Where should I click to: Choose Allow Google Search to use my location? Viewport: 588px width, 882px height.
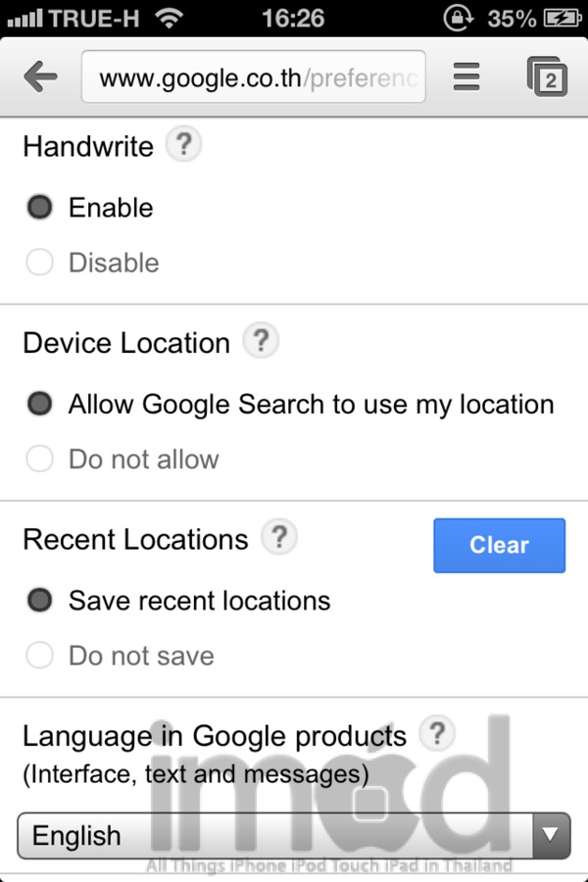pos(40,404)
